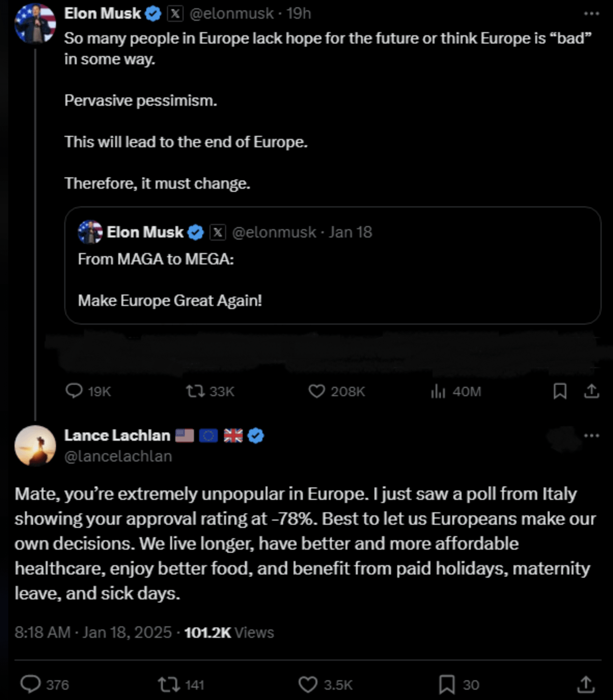Like Elon Musk's tweet with 208K likes
613x700 pixels.
[x=316, y=390]
